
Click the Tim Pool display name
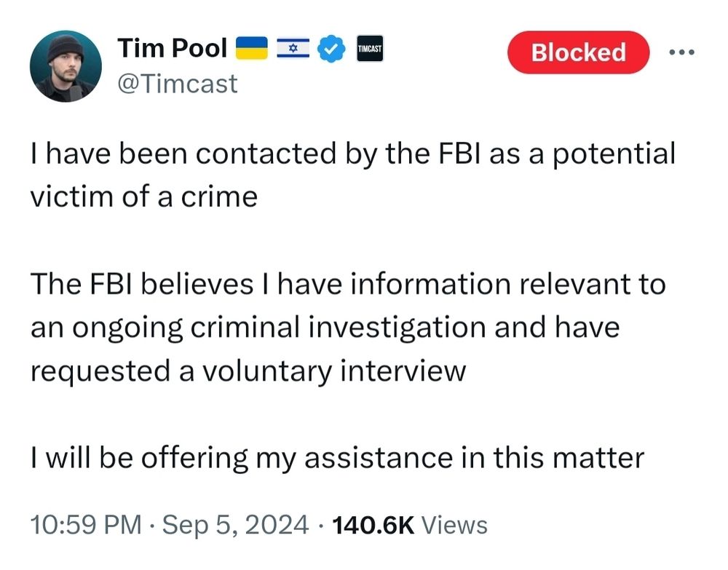pos(173,48)
